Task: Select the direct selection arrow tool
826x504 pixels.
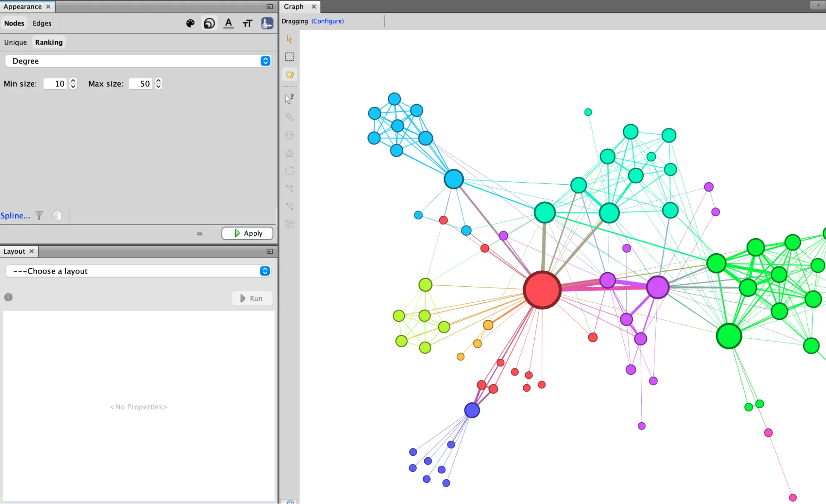Action: tap(289, 39)
